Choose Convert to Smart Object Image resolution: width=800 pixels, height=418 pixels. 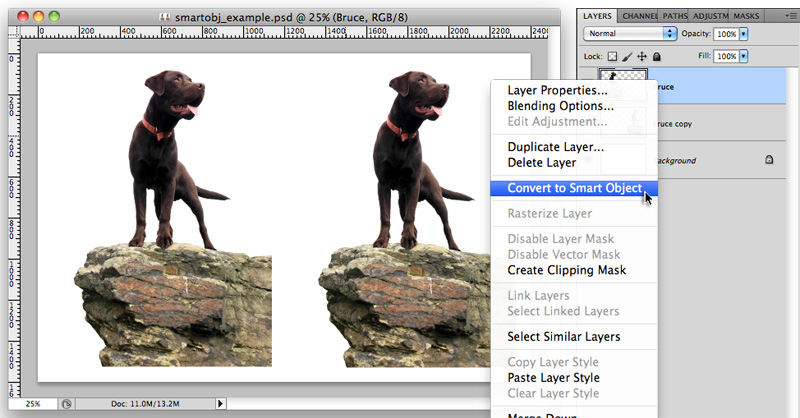tap(574, 188)
